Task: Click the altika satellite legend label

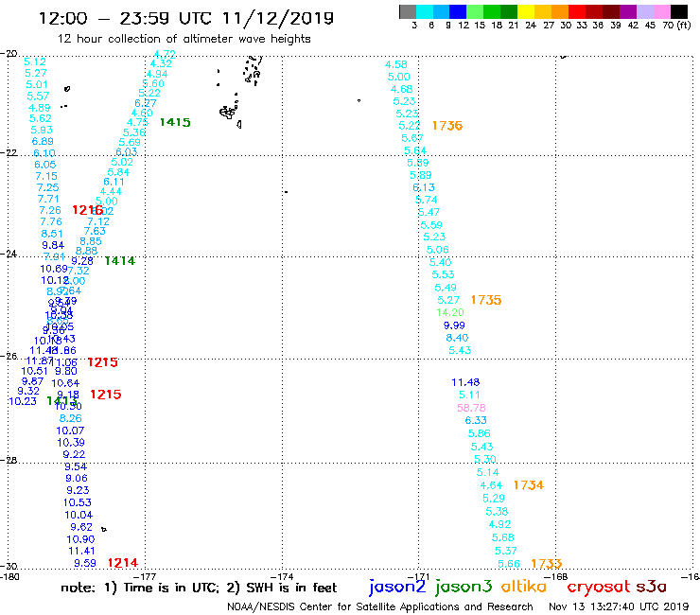Action: point(524,587)
